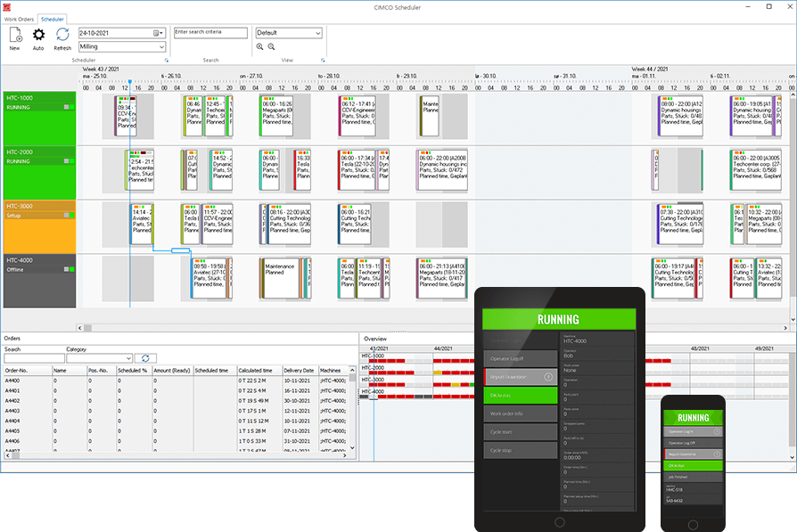Toggle the green indicator on HTC-3000 Setup row
The height and width of the screenshot is (532, 797).
click(x=71, y=216)
